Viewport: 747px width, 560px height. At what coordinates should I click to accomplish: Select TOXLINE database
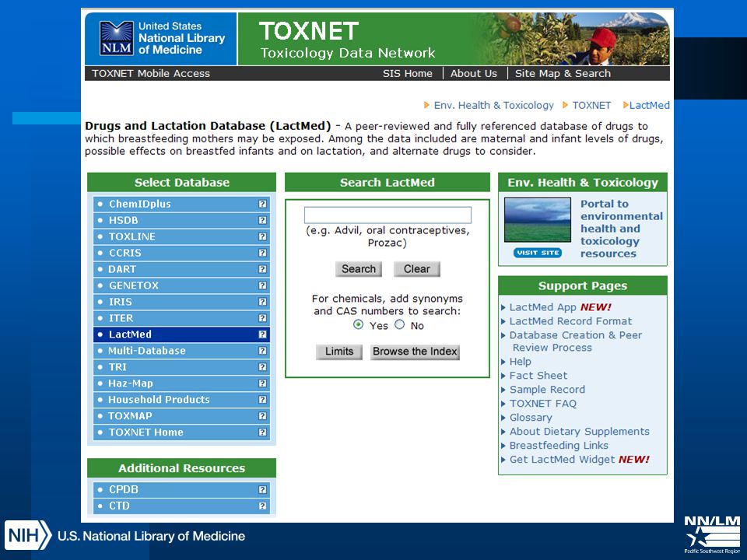point(181,236)
